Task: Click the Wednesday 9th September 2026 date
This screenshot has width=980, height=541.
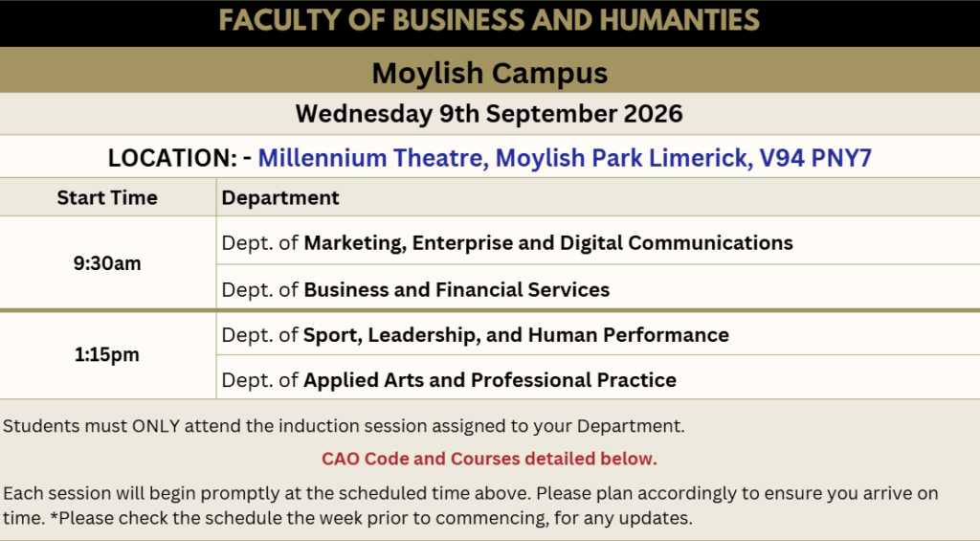Action: point(489,114)
